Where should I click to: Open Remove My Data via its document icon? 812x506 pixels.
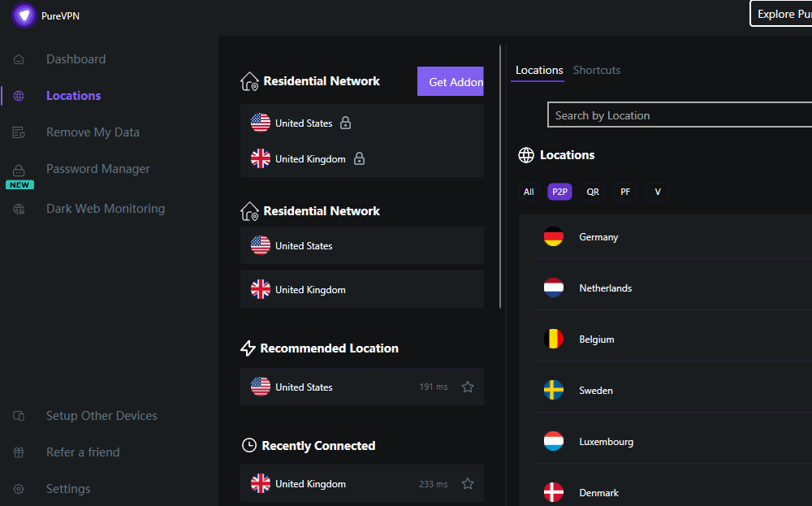(18, 132)
